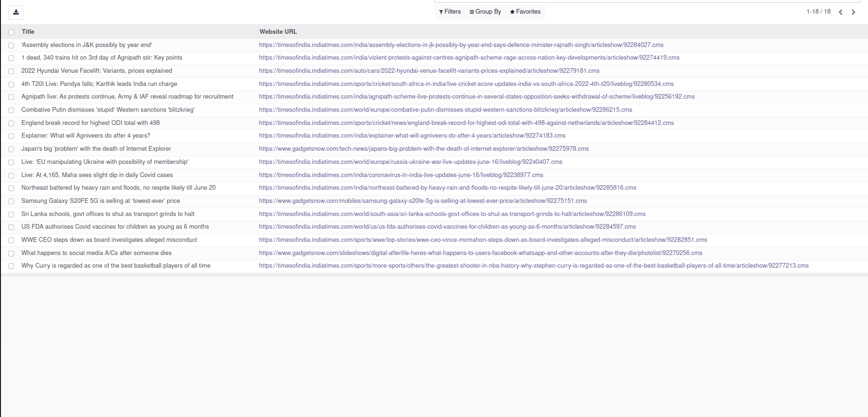Click the export download icon

pos(16,12)
